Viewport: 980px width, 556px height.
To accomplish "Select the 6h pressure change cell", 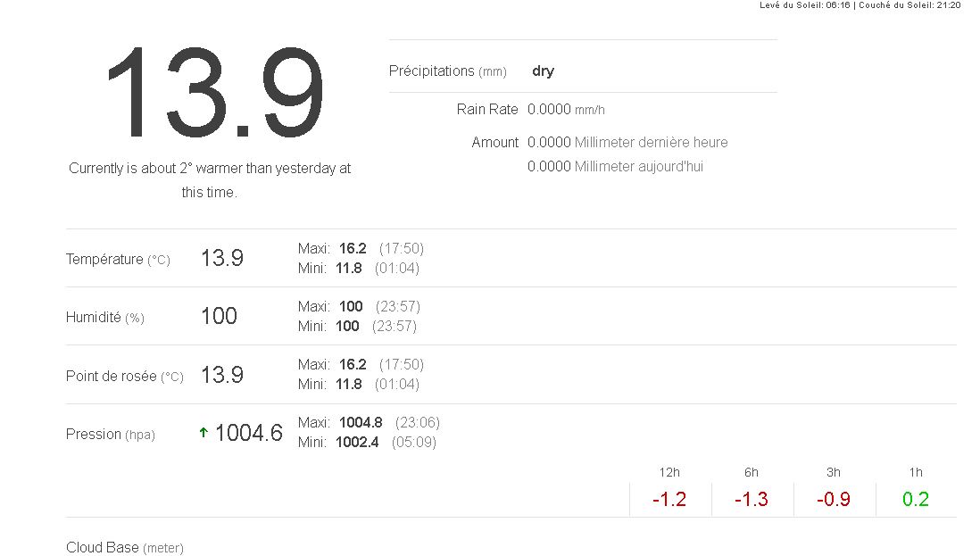I will tap(752, 499).
